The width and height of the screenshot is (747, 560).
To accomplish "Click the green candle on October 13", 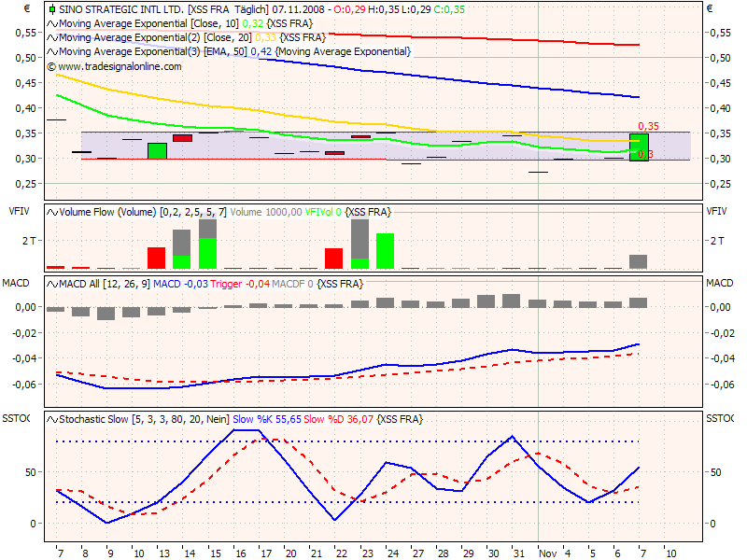I will coord(157,151).
